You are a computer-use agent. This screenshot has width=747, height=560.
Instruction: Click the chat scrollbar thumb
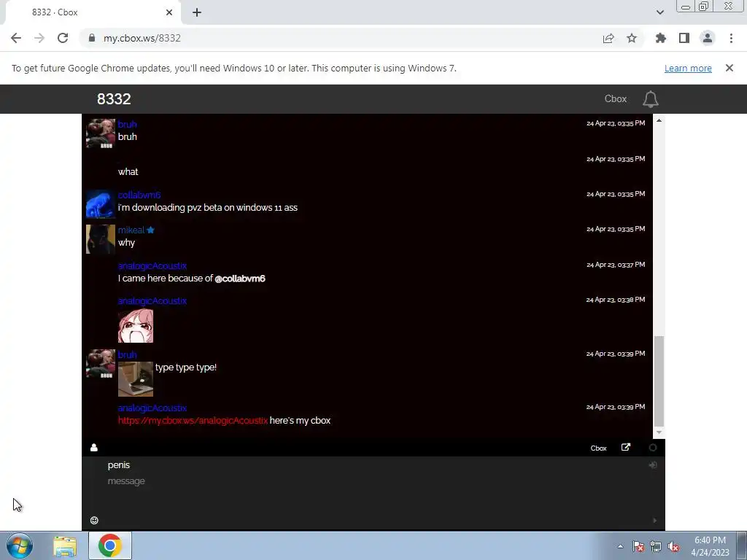[x=659, y=381]
